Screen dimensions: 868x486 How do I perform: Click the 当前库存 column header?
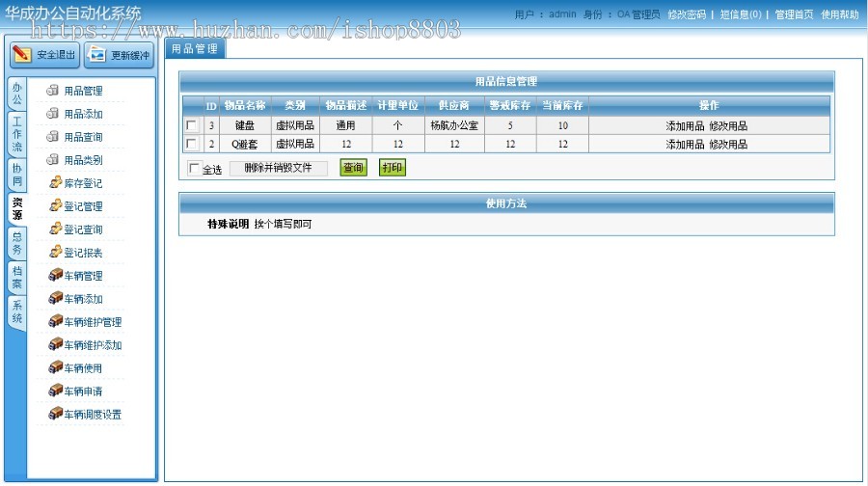562,105
